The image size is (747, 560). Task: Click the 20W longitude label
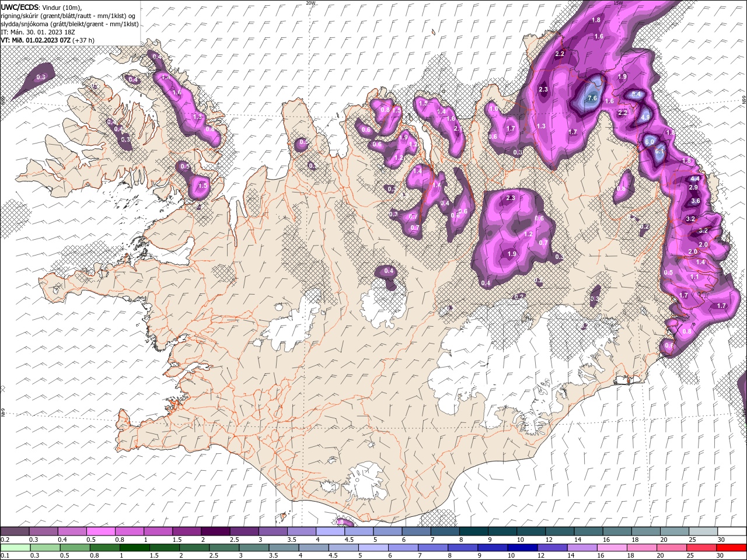pyautogui.click(x=310, y=3)
